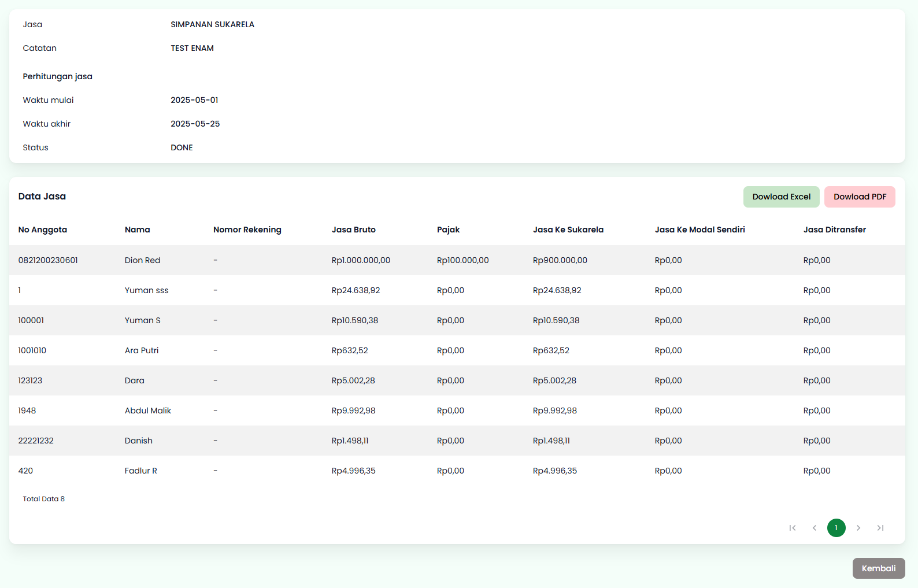This screenshot has width=918, height=588.
Task: Click next page chevron icon
Action: coord(858,528)
